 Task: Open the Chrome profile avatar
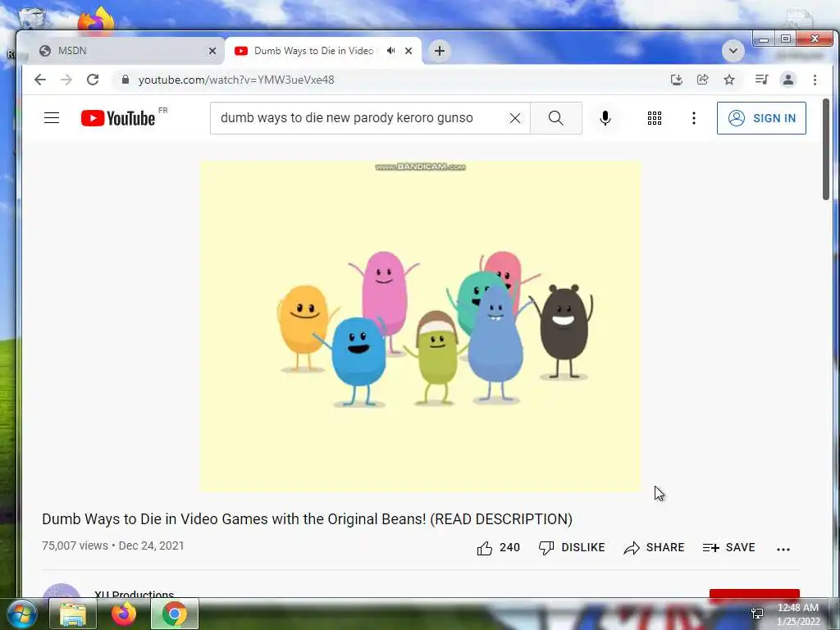point(788,80)
